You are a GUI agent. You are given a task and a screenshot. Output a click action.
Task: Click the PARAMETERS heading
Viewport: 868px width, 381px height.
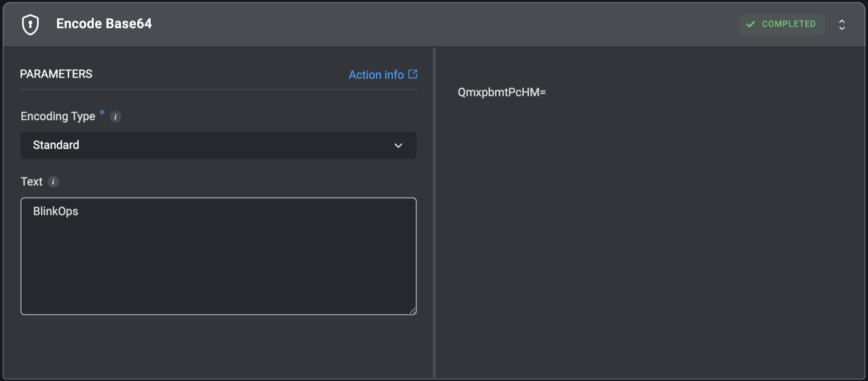coord(56,74)
